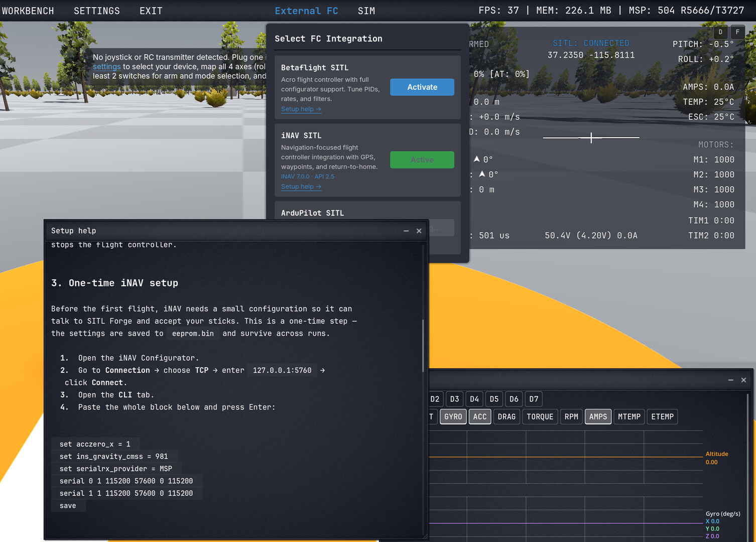Click the 'set serialrx_provider = MSP' line
This screenshot has height=542, width=756.
pyautogui.click(x=116, y=469)
